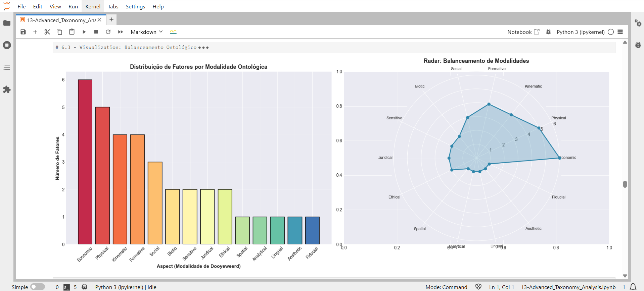Image resolution: width=644 pixels, height=291 pixels.
Task: Toggle the Simple interface mode switch
Action: point(38,287)
